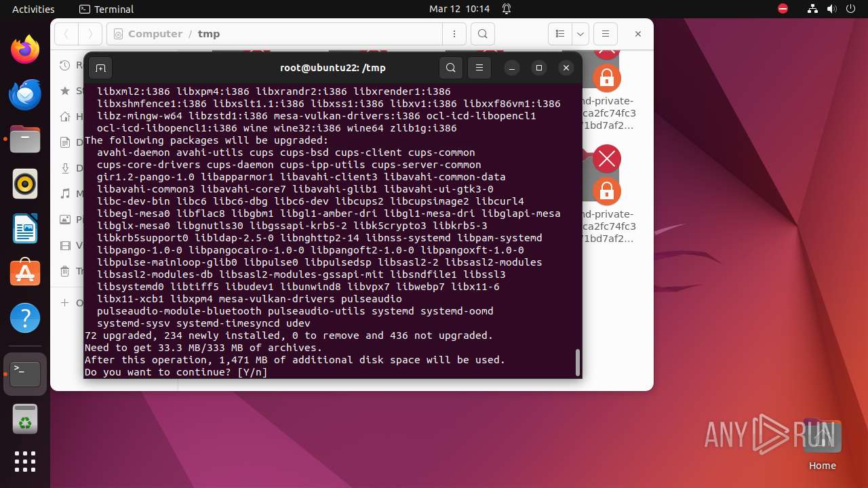Search files in Files window
Image resolution: width=868 pixels, height=488 pixels.
[x=482, y=34]
